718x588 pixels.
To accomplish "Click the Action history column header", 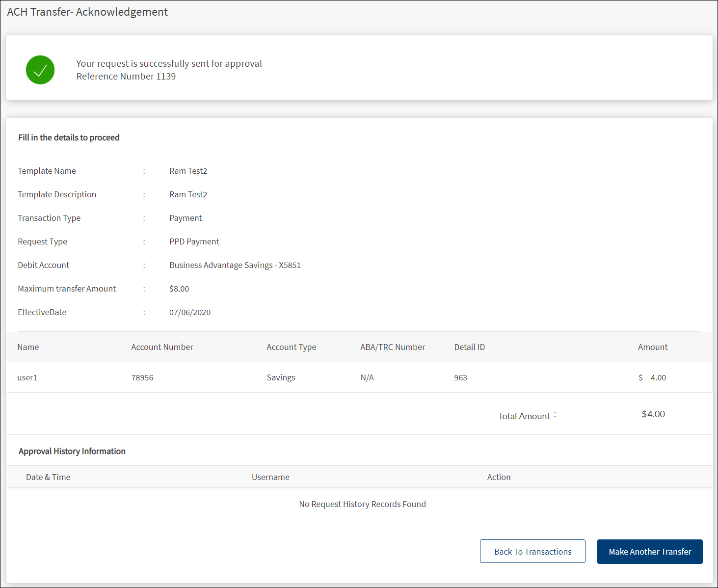I will point(499,477).
